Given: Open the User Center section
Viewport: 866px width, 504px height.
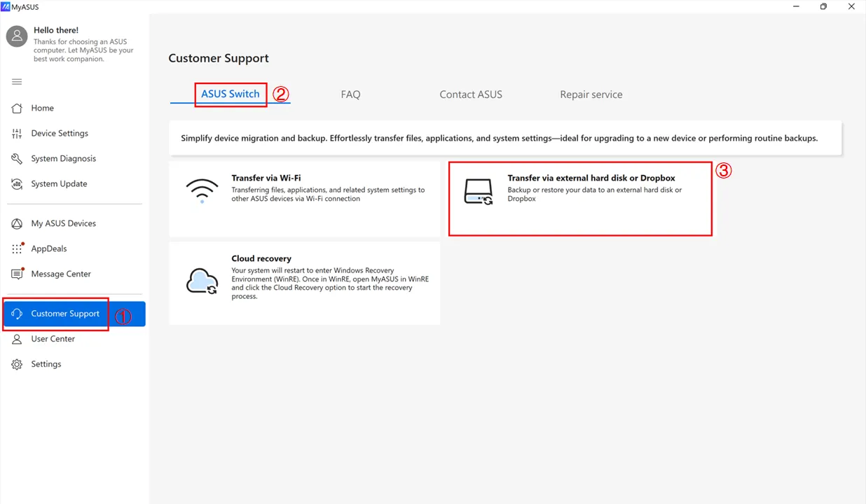Looking at the screenshot, I should [17, 339].
